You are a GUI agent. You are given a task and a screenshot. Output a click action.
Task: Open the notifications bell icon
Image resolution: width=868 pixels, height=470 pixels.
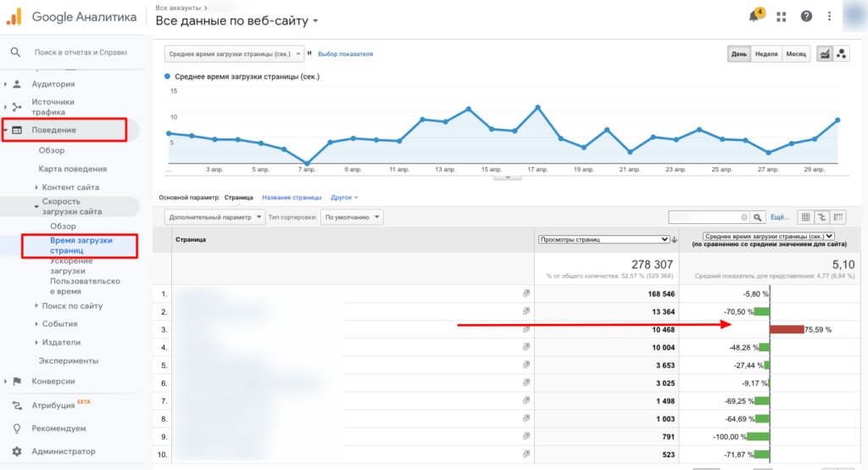[x=754, y=17]
